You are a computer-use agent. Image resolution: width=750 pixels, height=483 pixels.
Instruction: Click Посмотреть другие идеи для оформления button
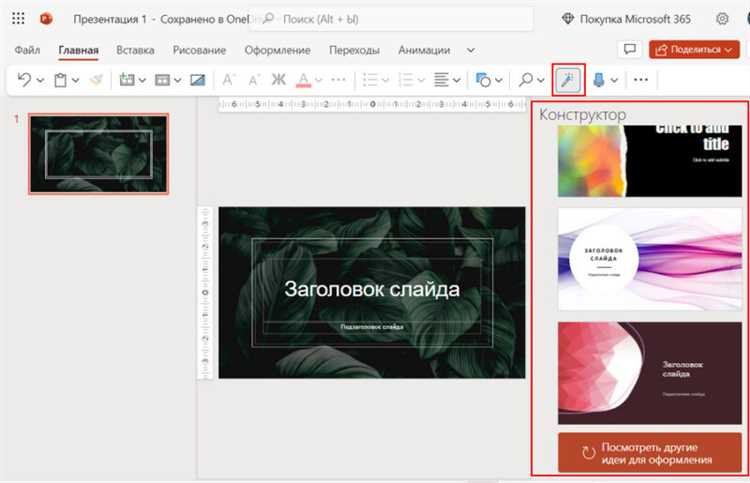[649, 453]
